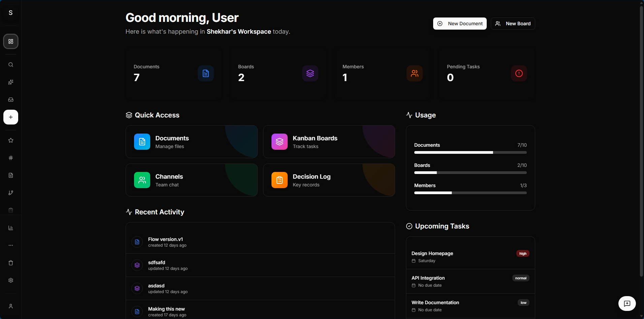Open workspace settings gear icon
644x319 pixels.
tap(10, 280)
